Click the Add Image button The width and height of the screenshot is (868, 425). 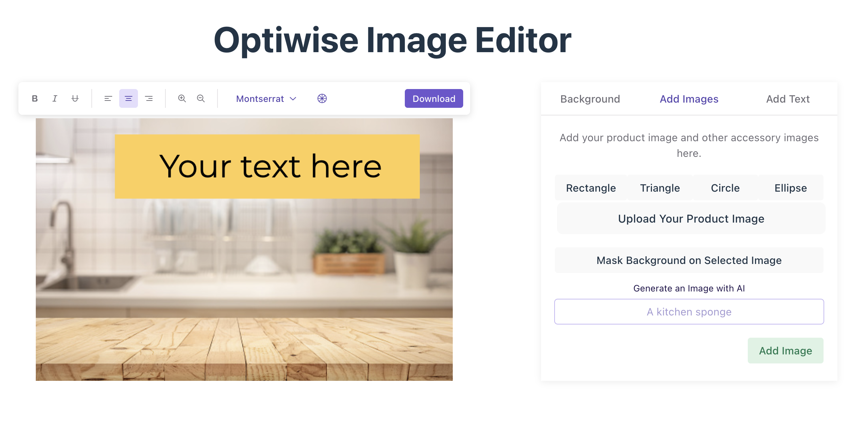coord(786,350)
